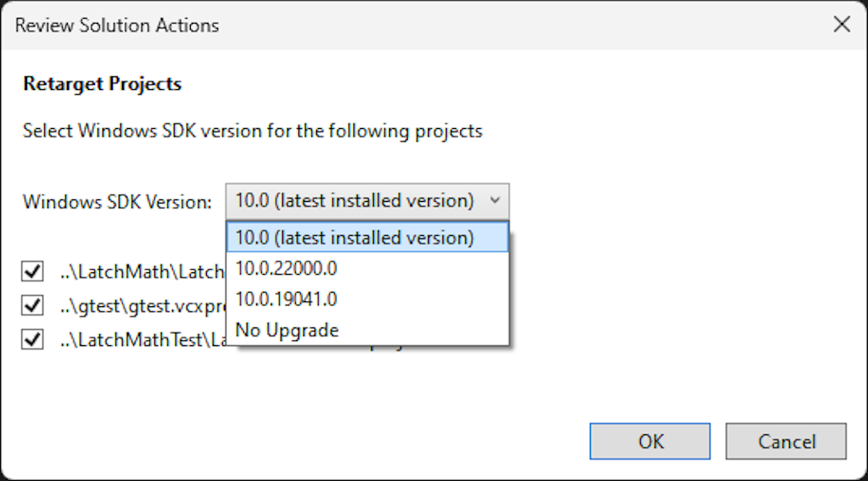This screenshot has width=868, height=481.
Task: Choose the highlighted 10.0 (latest installed version) option
Action: tap(367, 238)
